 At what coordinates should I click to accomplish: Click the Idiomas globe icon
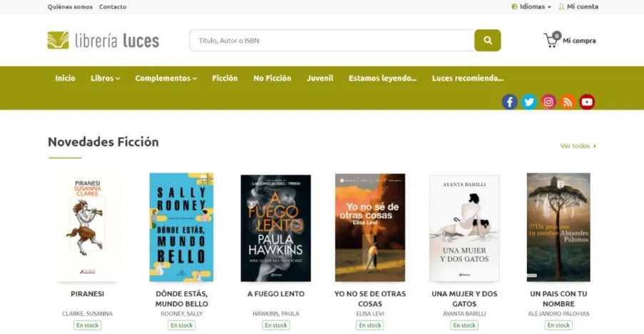click(514, 6)
